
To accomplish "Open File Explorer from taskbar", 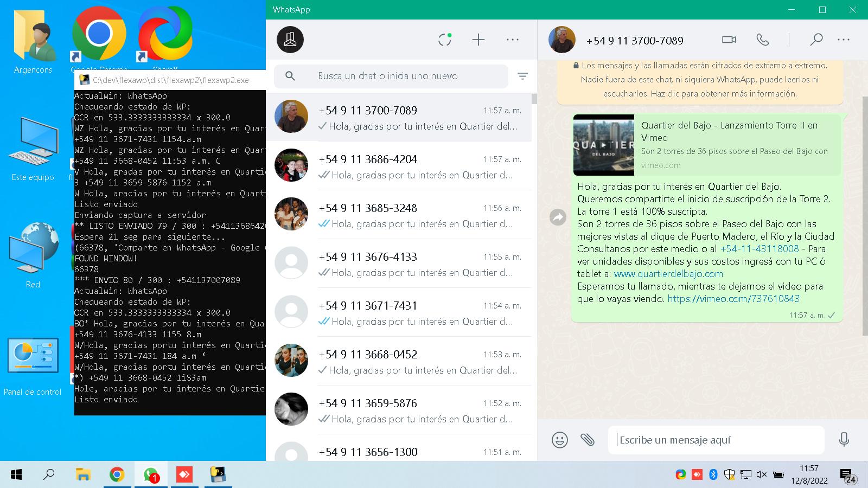I will 83,475.
